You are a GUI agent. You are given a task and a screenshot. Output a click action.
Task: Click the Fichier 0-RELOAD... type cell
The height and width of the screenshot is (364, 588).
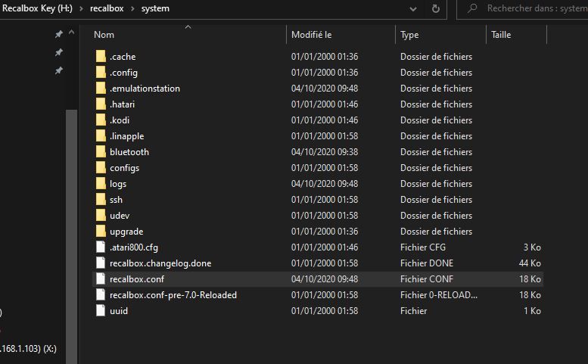click(439, 295)
